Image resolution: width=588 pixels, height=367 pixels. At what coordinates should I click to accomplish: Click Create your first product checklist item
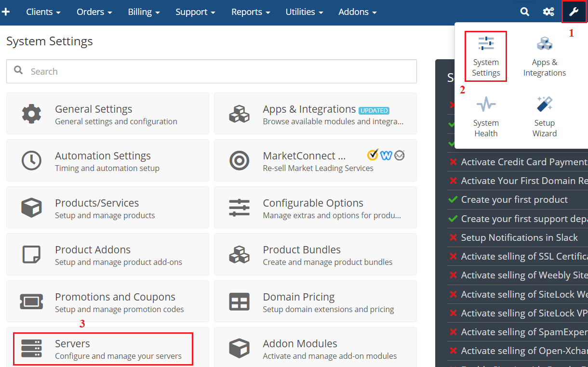pyautogui.click(x=514, y=199)
